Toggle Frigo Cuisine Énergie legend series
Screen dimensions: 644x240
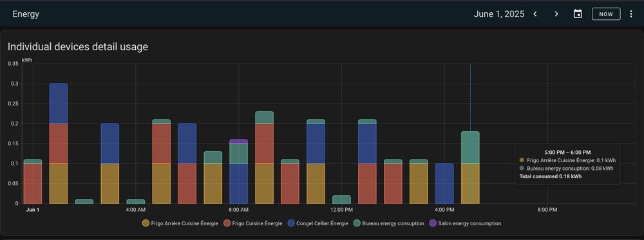click(x=252, y=223)
